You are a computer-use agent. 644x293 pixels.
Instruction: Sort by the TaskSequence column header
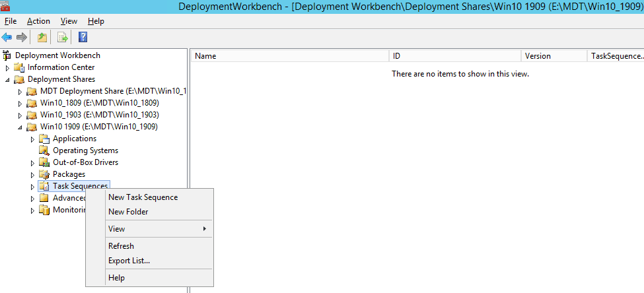click(616, 56)
